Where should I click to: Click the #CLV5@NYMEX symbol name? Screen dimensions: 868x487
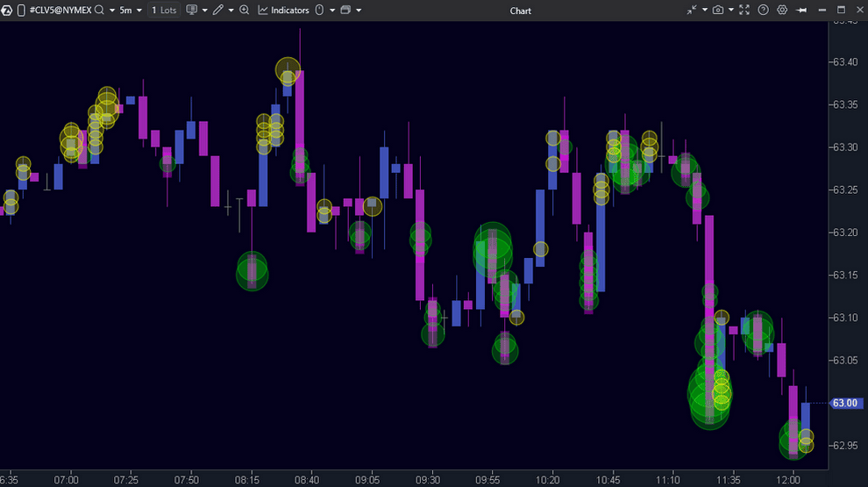[60, 11]
